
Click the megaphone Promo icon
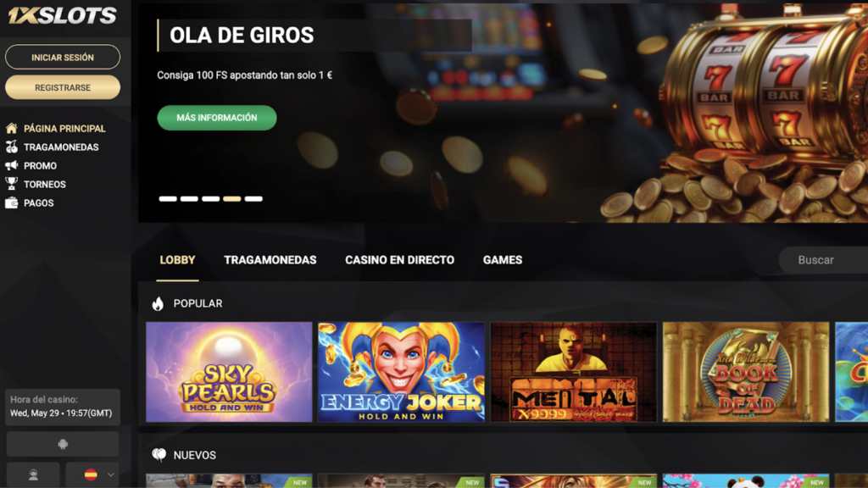(x=12, y=165)
